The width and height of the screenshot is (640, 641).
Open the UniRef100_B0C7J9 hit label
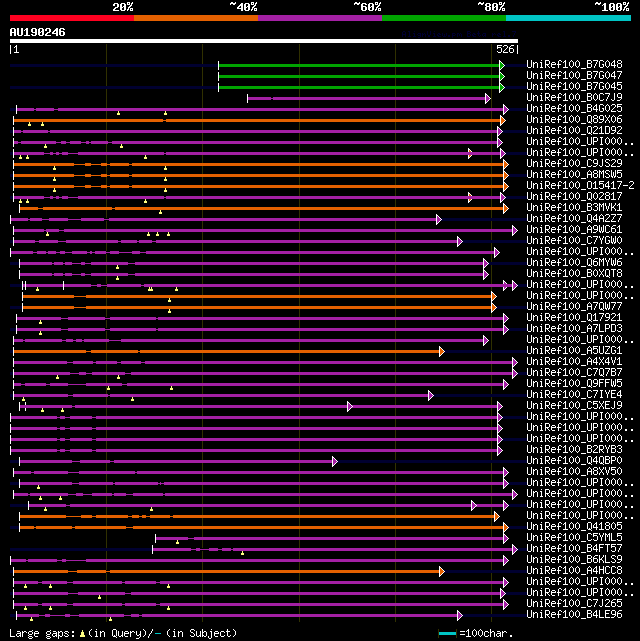click(x=574, y=98)
